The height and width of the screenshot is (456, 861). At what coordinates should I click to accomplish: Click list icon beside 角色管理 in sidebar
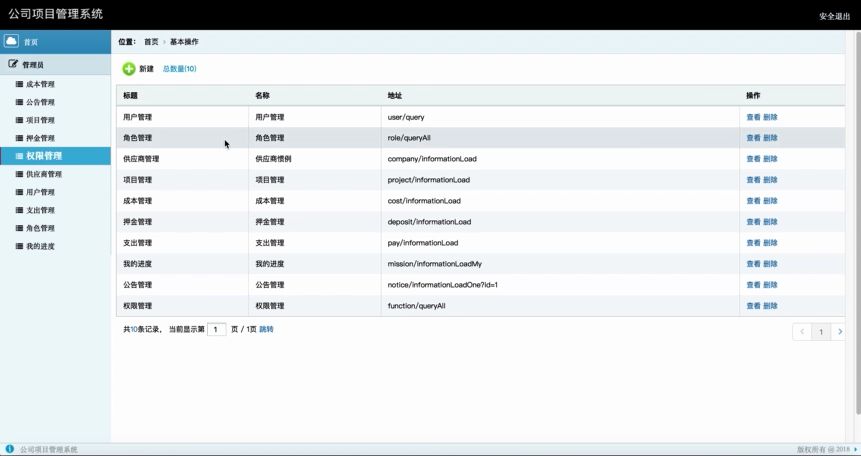(x=19, y=228)
